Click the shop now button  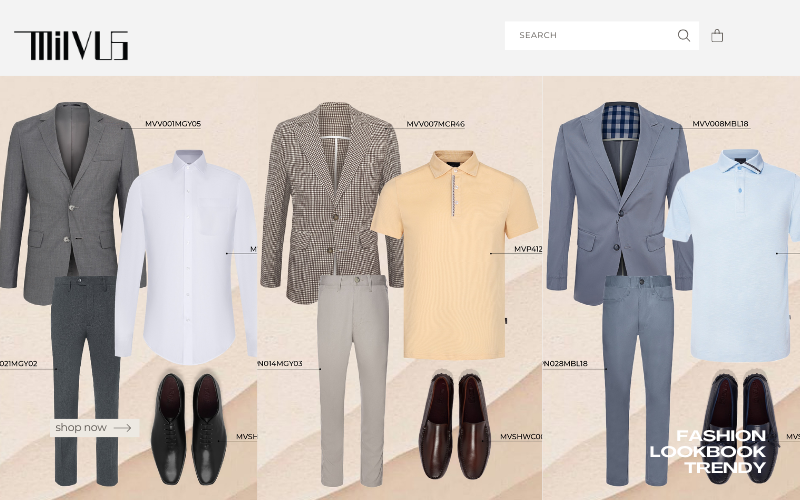click(94, 428)
